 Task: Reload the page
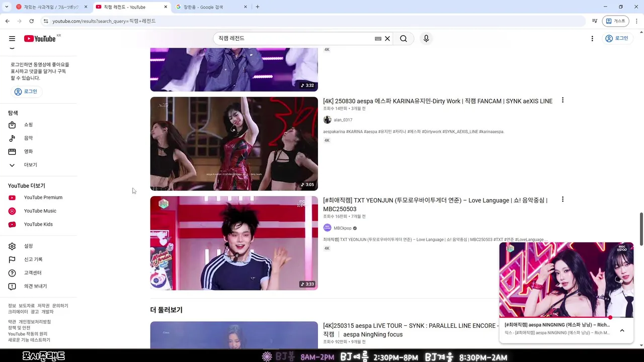pyautogui.click(x=31, y=21)
